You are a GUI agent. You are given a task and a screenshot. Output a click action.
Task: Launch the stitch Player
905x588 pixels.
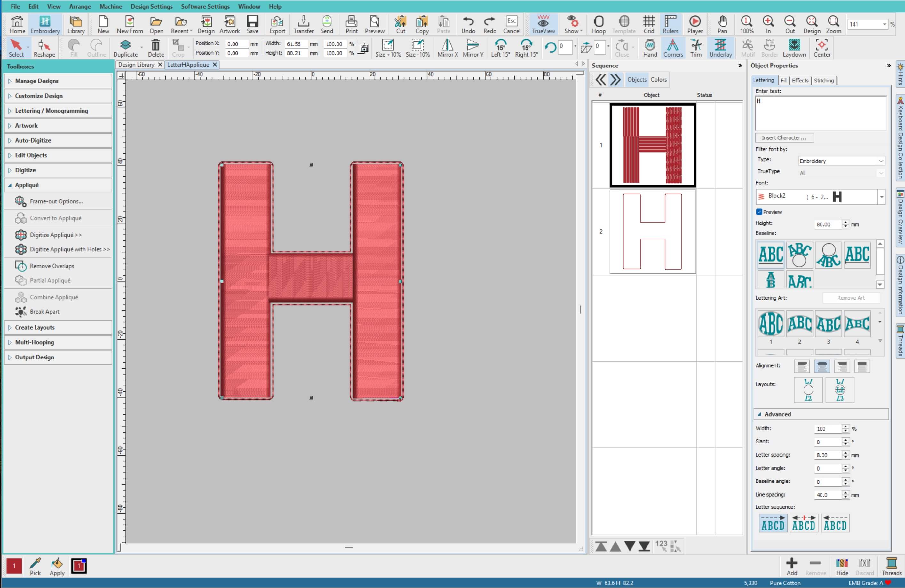695,25
